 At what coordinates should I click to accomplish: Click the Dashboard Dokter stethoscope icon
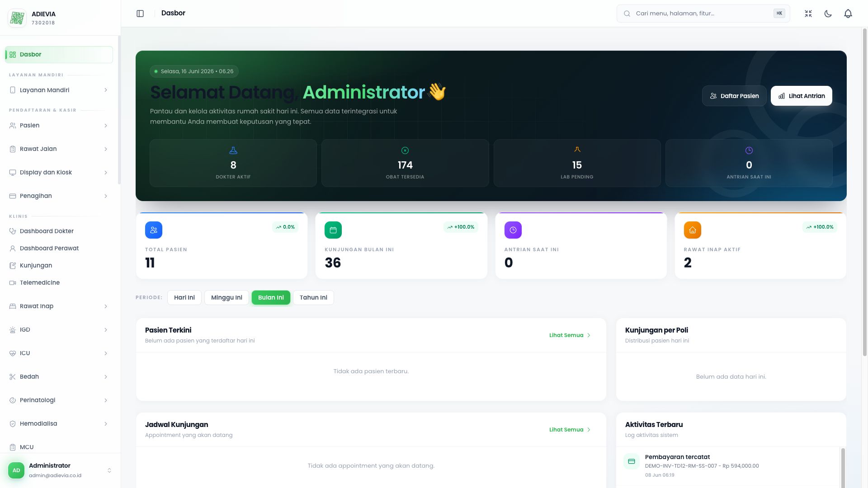click(x=13, y=231)
